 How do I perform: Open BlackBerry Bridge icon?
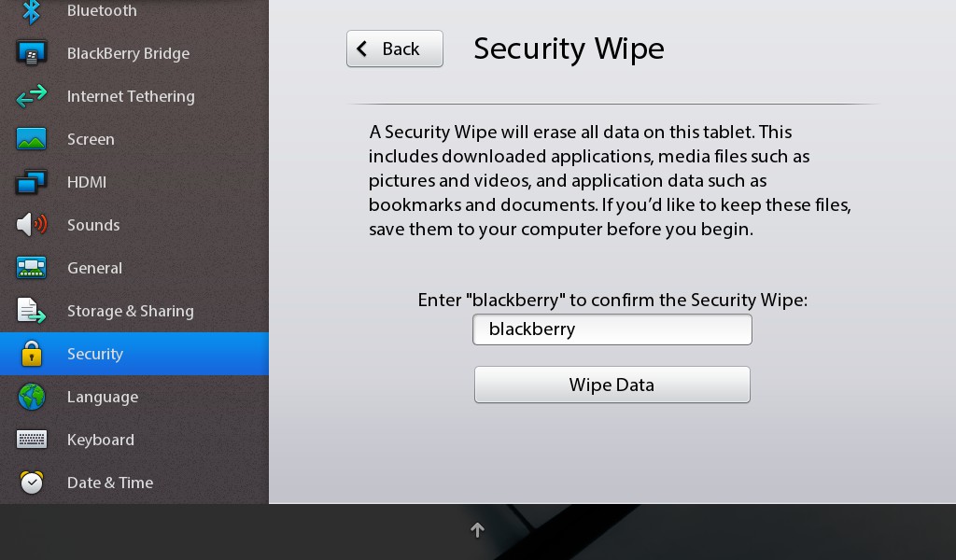point(31,53)
